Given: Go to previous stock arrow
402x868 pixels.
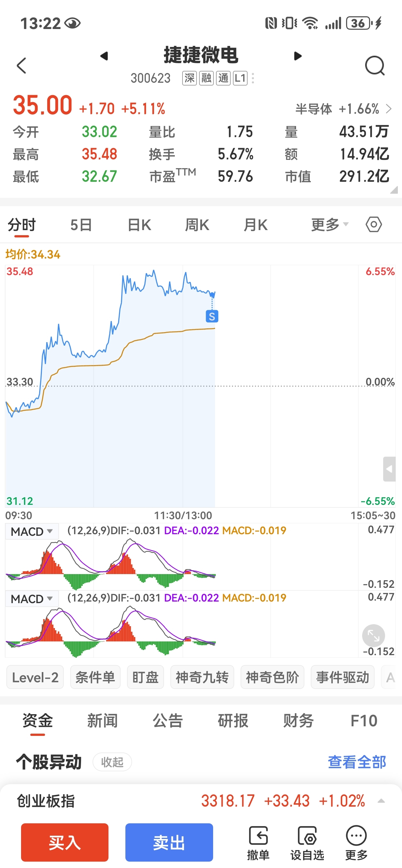Looking at the screenshot, I should pyautogui.click(x=104, y=56).
